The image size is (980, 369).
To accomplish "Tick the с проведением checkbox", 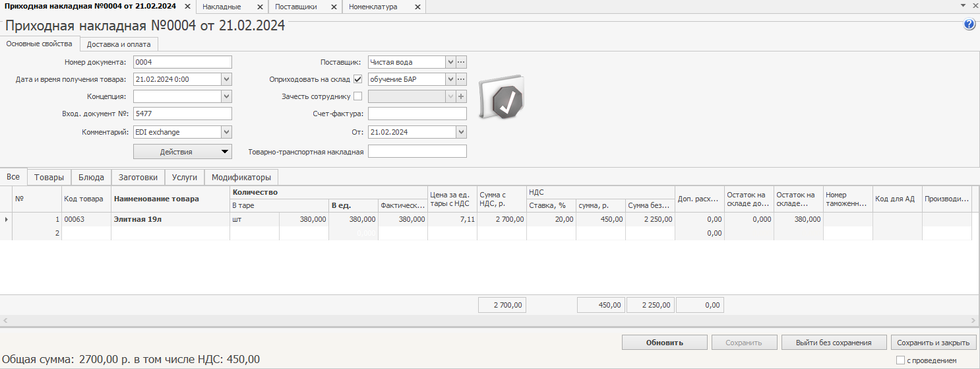I will 900,360.
